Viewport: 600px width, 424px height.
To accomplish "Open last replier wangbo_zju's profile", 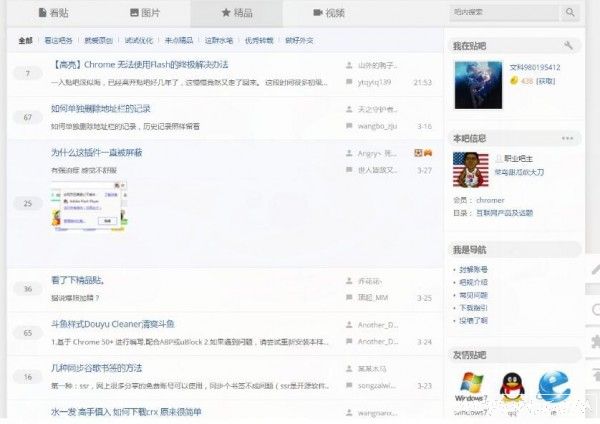I will [x=377, y=126].
